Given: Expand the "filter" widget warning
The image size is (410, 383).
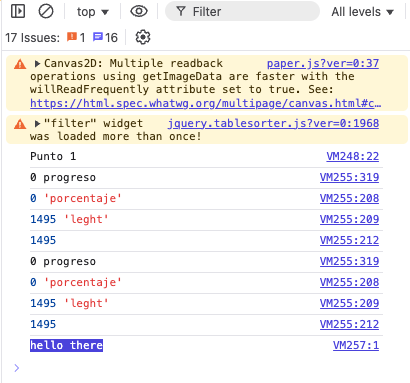Looking at the screenshot, I should pyautogui.click(x=37, y=124).
